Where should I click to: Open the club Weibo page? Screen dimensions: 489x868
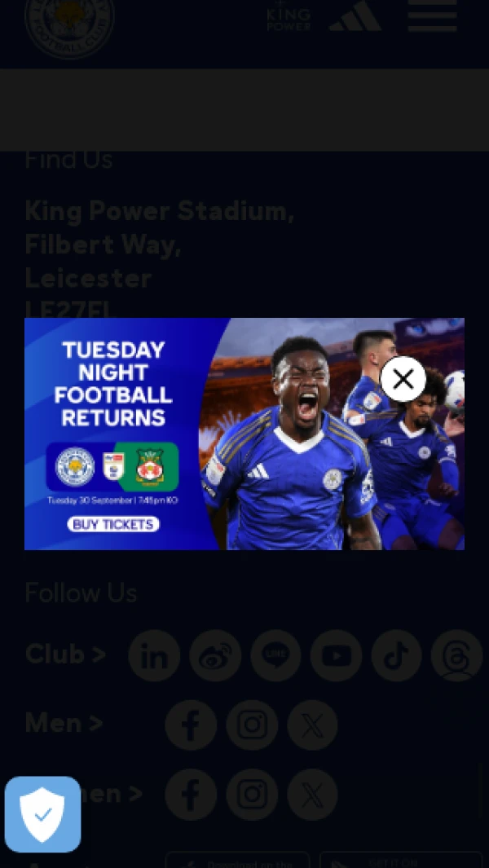pyautogui.click(x=215, y=655)
